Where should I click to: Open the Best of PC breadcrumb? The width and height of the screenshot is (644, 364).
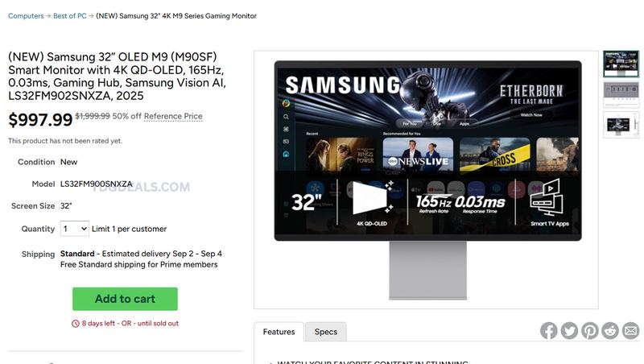(x=70, y=16)
